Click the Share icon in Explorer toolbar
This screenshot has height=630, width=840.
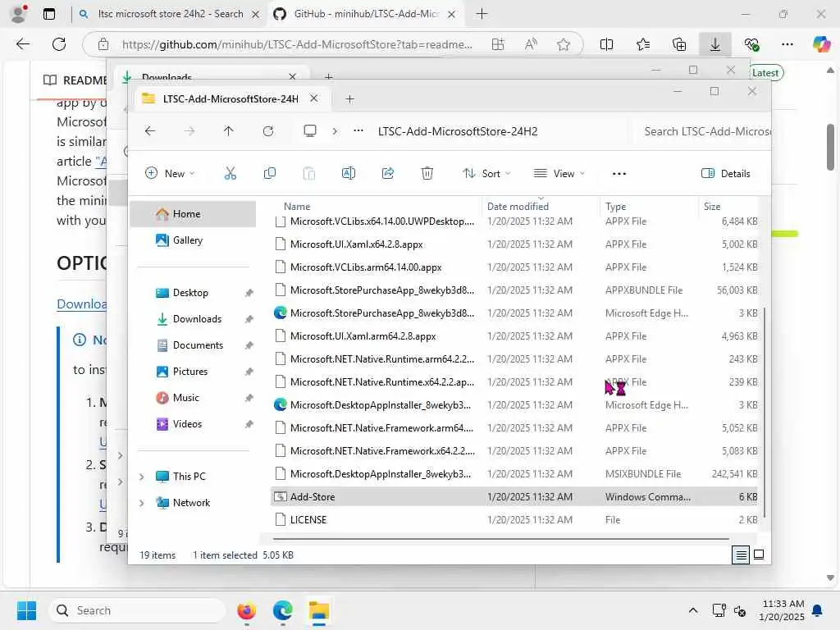tap(388, 174)
